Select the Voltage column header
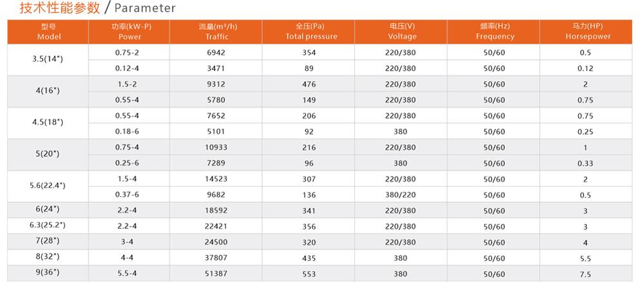Viewport: 644px width, 297px height. (402, 32)
